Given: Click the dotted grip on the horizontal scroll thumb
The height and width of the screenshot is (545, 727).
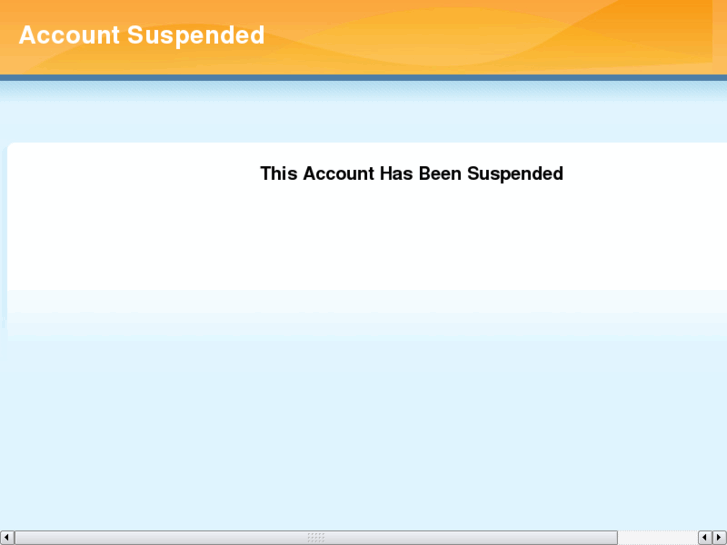Looking at the screenshot, I should [316, 538].
